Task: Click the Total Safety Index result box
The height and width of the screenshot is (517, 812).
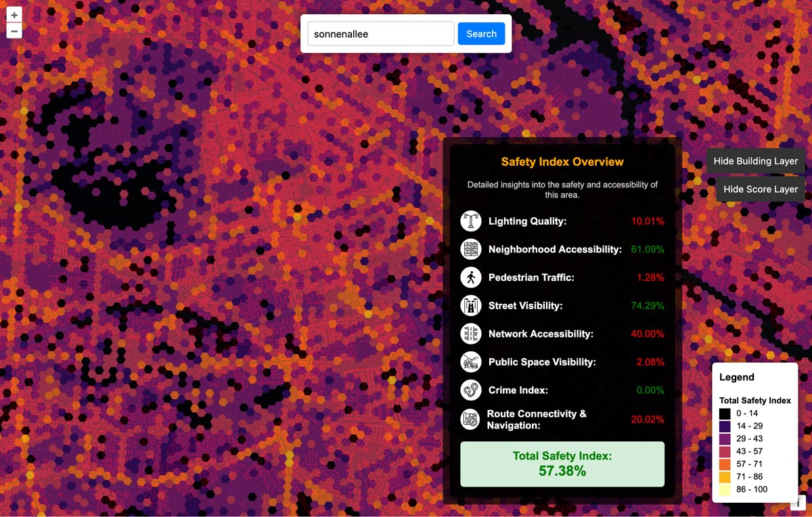Action: 562,464
